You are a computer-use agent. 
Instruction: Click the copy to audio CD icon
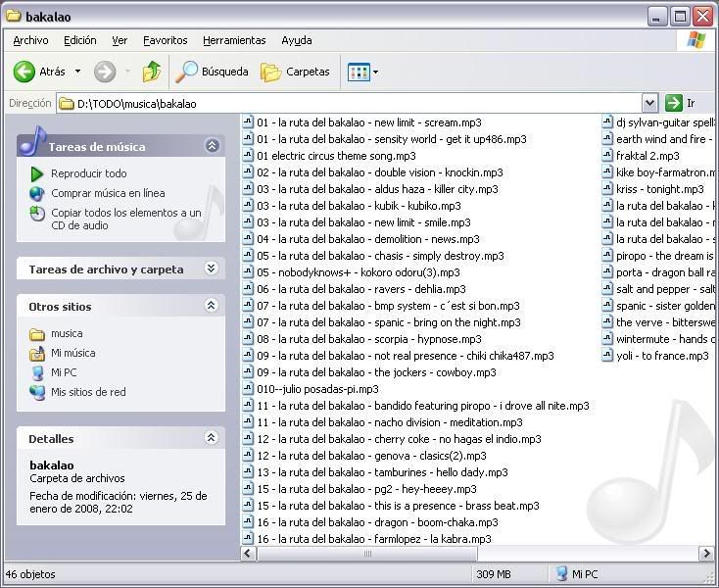click(x=36, y=214)
